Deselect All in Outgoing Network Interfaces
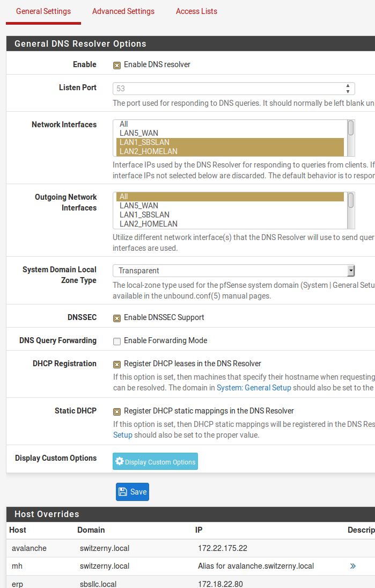375x588 pixels. click(161, 196)
